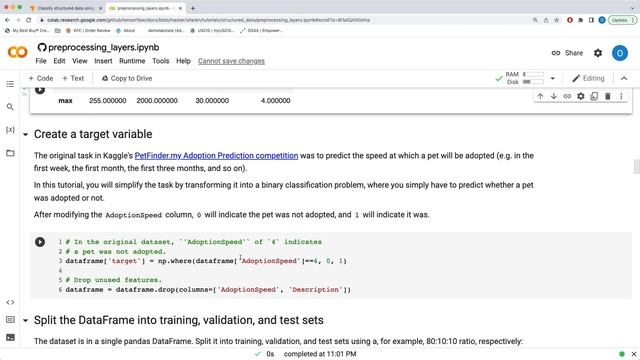Click the preprocessing_layers.ipynb notebook title

click(x=104, y=47)
